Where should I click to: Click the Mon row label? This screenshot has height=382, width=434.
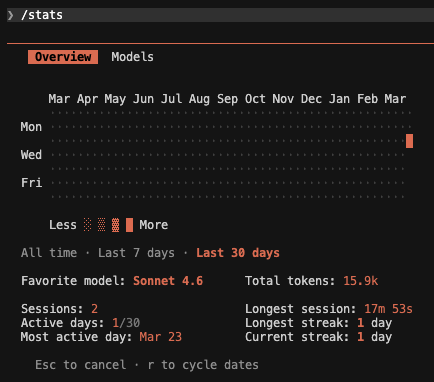[31, 127]
